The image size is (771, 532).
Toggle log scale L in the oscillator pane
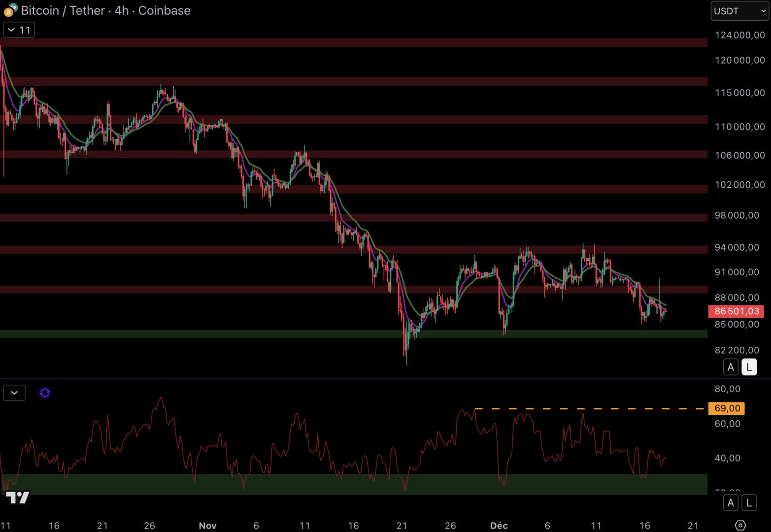pos(749,503)
